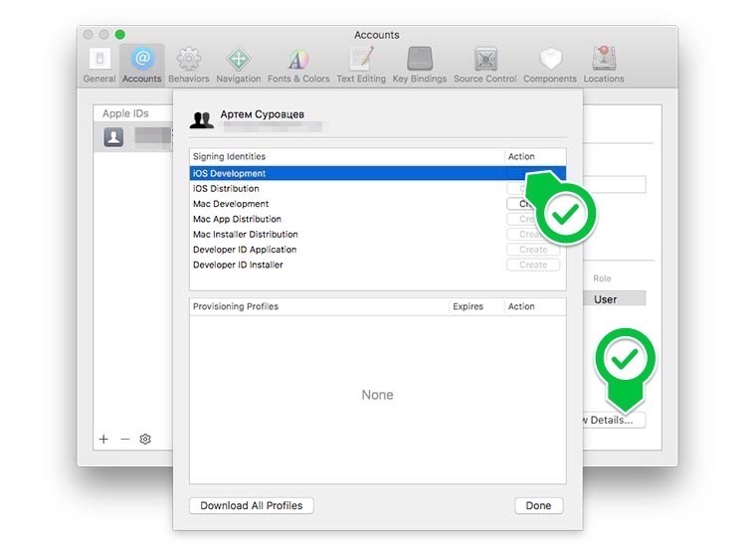Image resolution: width=756 pixels, height=547 pixels.
Task: Select Mac App Distribution row
Action: 378,219
